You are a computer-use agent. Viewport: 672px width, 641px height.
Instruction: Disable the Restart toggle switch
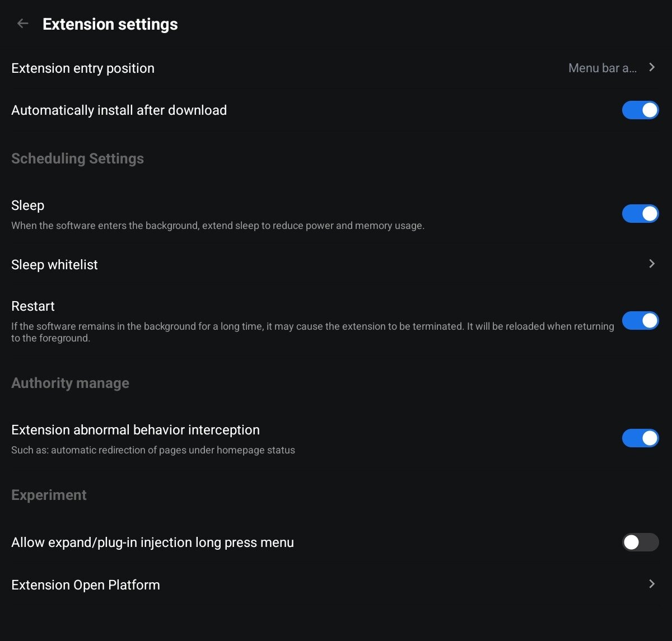[x=640, y=321]
